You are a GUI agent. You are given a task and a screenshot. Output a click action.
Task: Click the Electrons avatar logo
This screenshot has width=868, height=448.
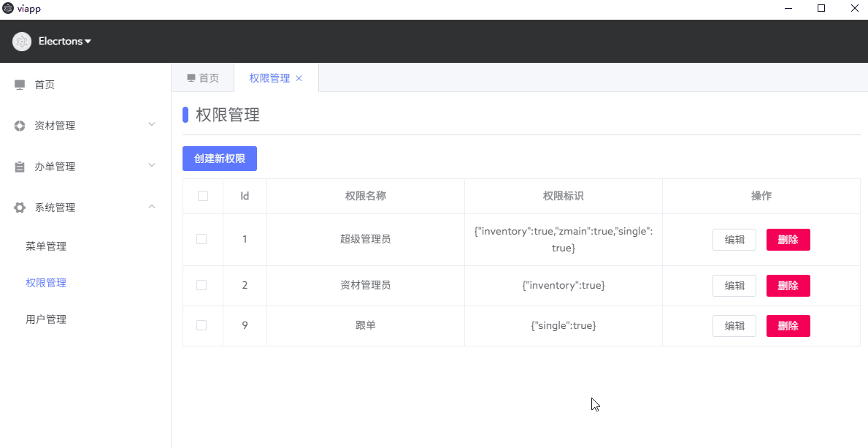click(21, 41)
